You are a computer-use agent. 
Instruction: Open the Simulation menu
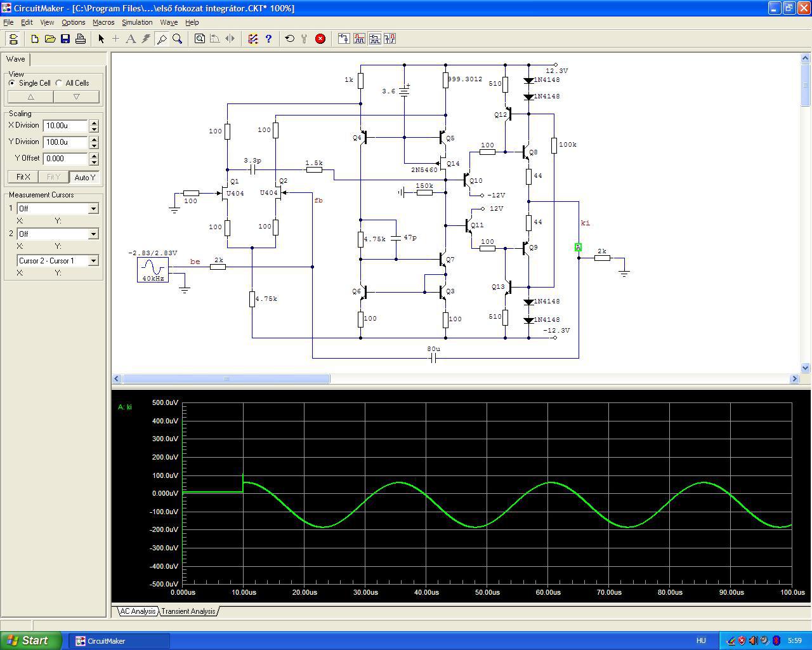pos(137,22)
